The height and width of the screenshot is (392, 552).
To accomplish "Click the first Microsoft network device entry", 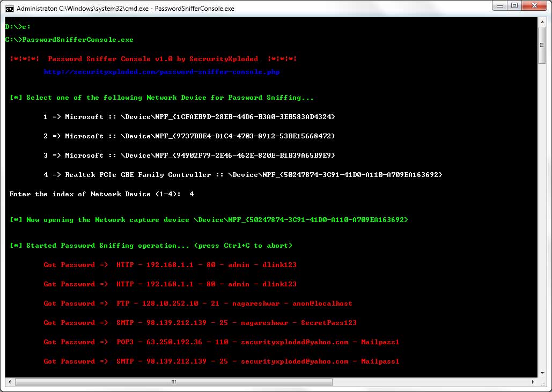I will [189, 117].
